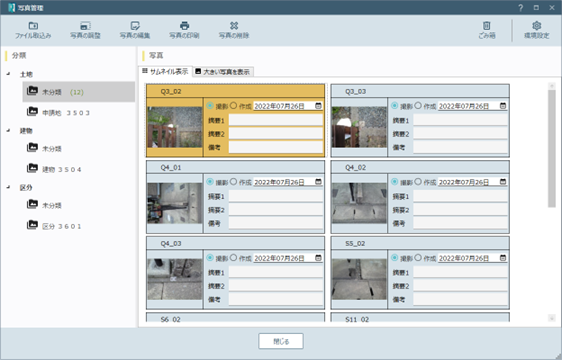Open calendar picker on Q3_02 date
562x360 pixels.
click(318, 106)
